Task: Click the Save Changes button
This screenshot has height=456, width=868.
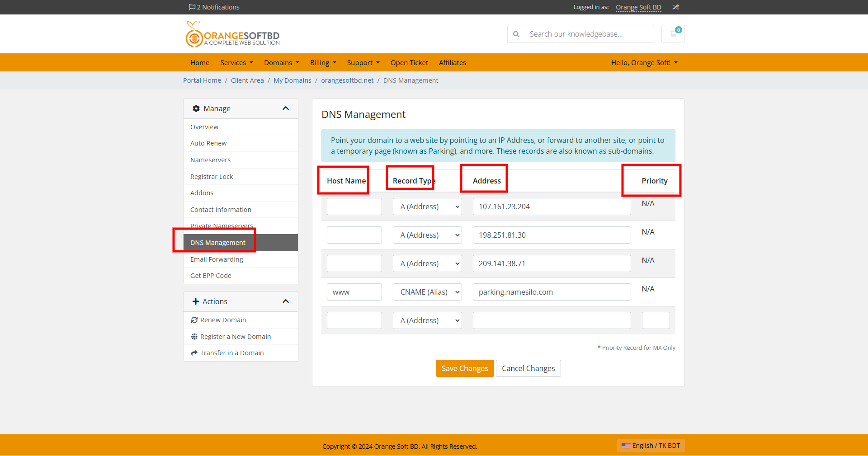Action: tap(464, 368)
